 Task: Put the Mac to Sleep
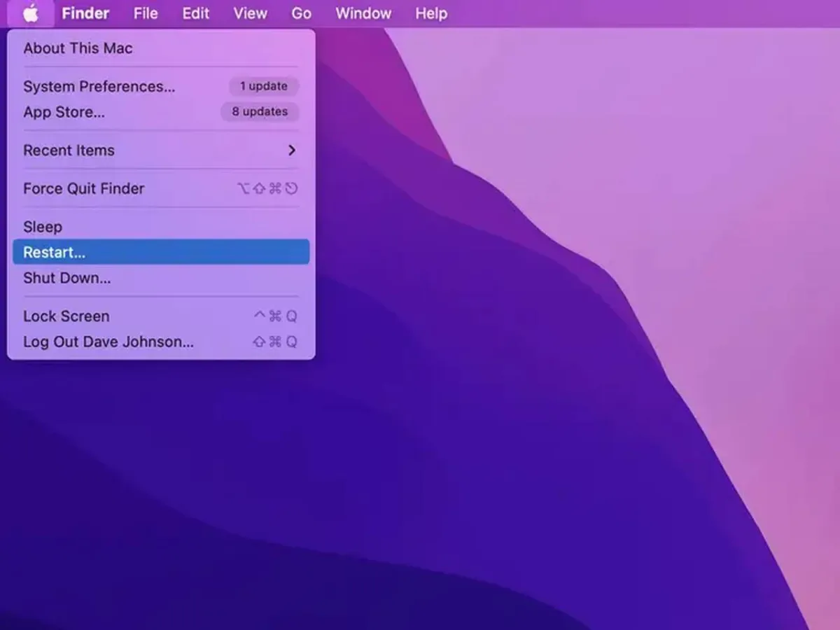[43, 227]
